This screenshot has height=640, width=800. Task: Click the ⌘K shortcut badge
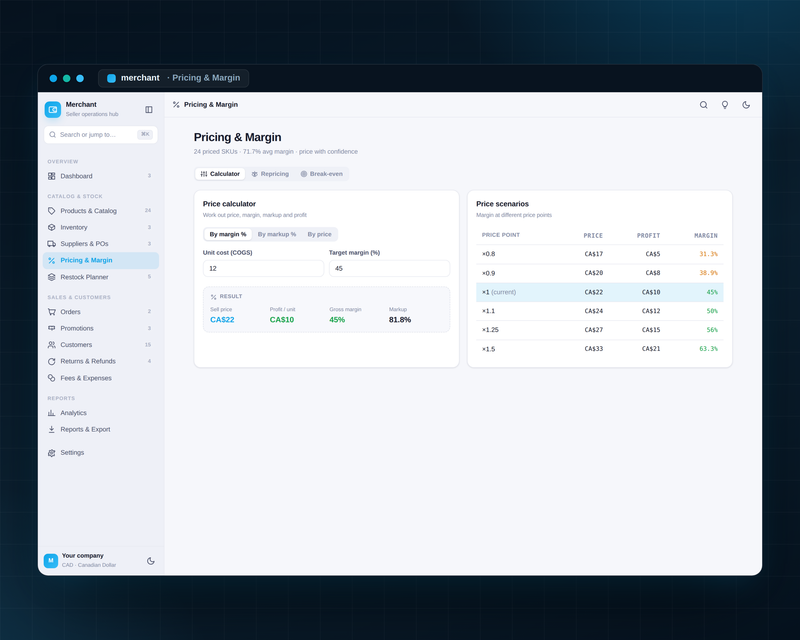pyautogui.click(x=145, y=135)
